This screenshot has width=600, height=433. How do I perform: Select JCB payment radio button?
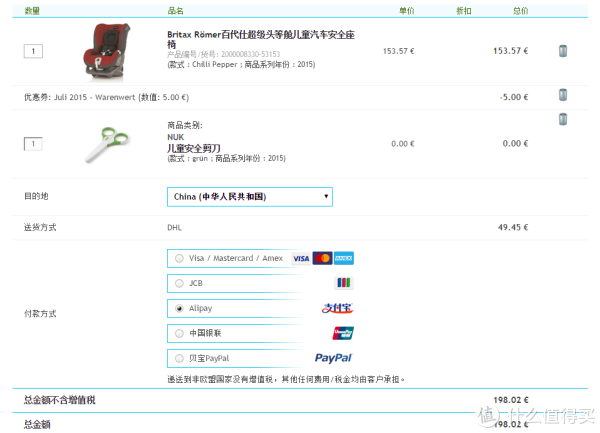click(x=179, y=283)
